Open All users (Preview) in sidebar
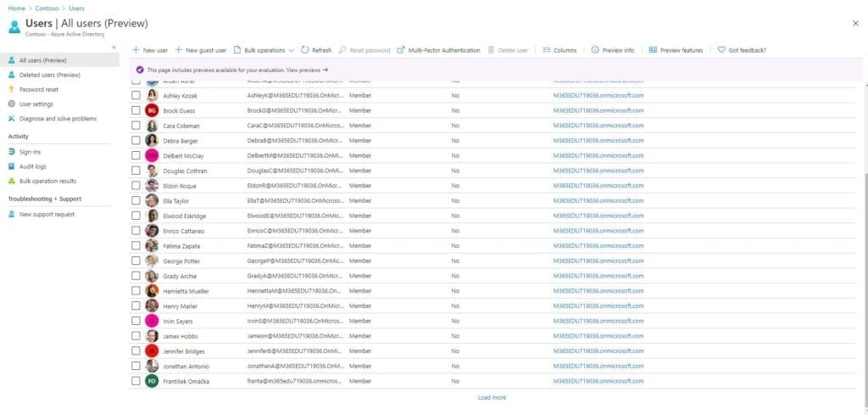Screen dimensions: 868x415 coord(59,60)
